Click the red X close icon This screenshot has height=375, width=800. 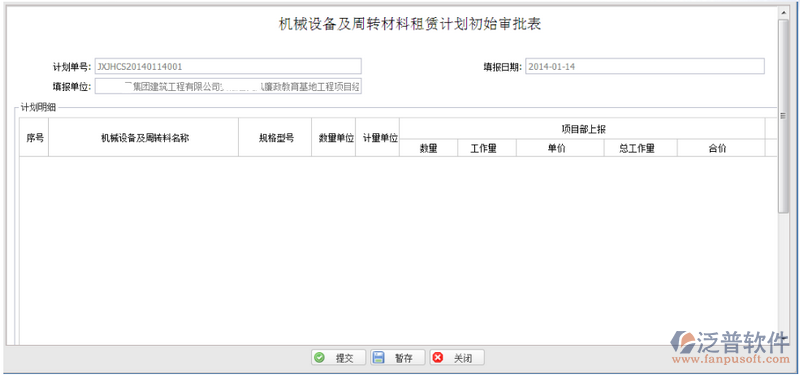pos(437,358)
